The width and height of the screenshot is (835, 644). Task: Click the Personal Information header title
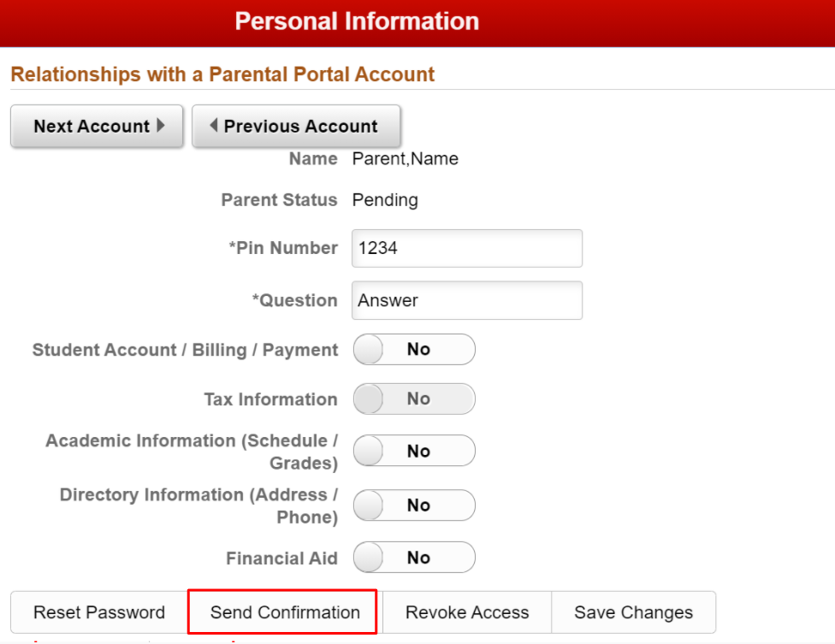[x=357, y=21]
